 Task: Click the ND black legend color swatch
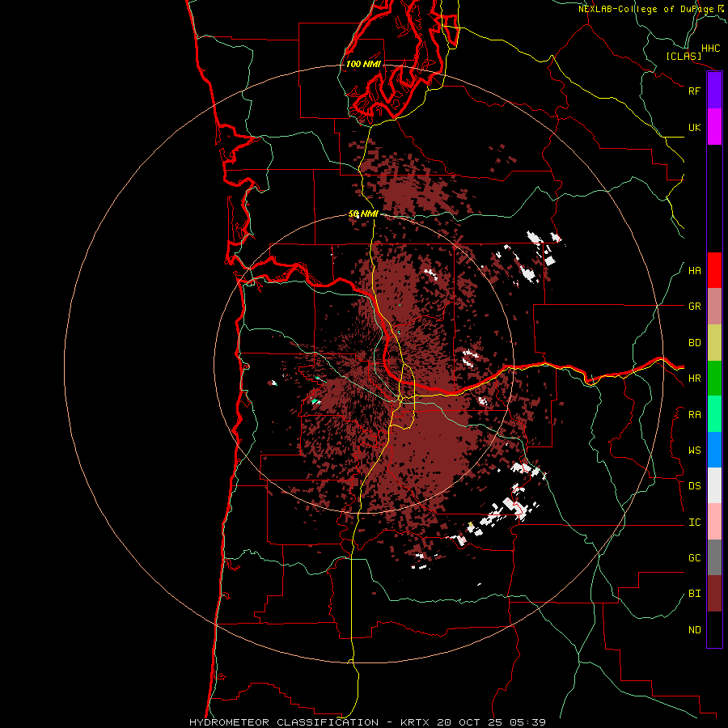coord(714,629)
